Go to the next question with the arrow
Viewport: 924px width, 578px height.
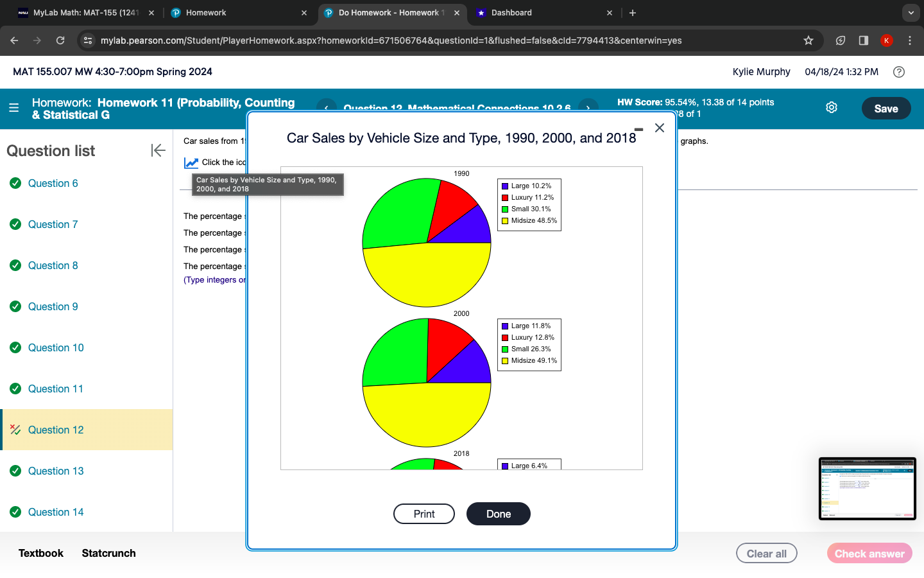pyautogui.click(x=588, y=108)
